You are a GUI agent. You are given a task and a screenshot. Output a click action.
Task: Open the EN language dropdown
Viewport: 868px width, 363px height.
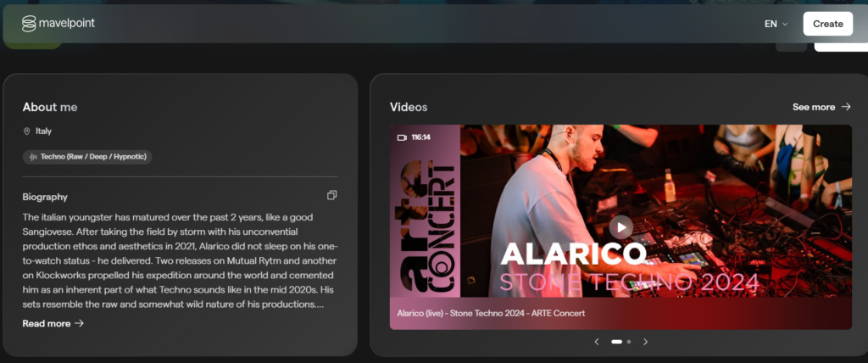pos(776,24)
